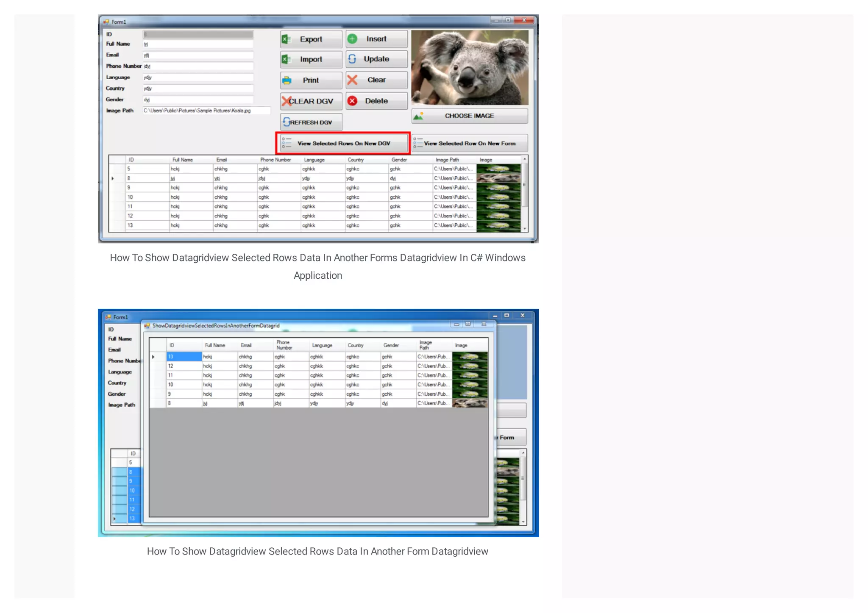Click the red cross icon on Clear
This screenshot has height=613, width=868.
[352, 80]
